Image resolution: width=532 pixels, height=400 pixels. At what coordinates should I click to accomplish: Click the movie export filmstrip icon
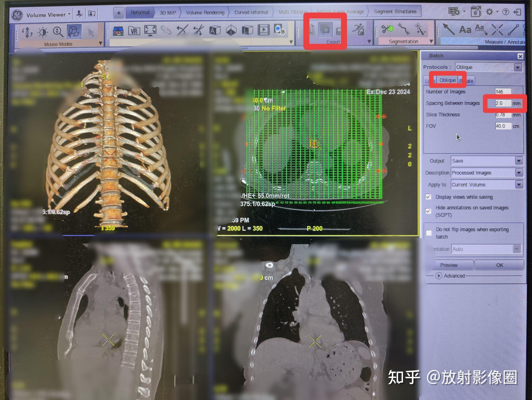[264, 30]
